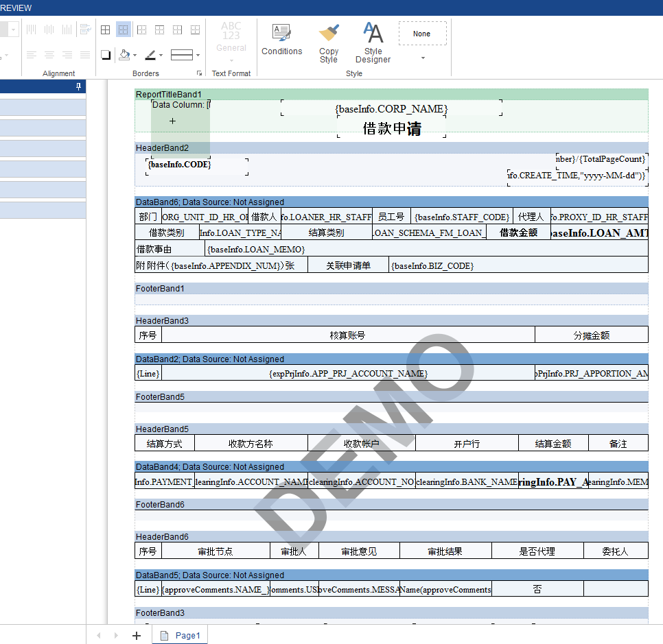The image size is (663, 644).
Task: Select the no-borders option
Action: [x=124, y=29]
